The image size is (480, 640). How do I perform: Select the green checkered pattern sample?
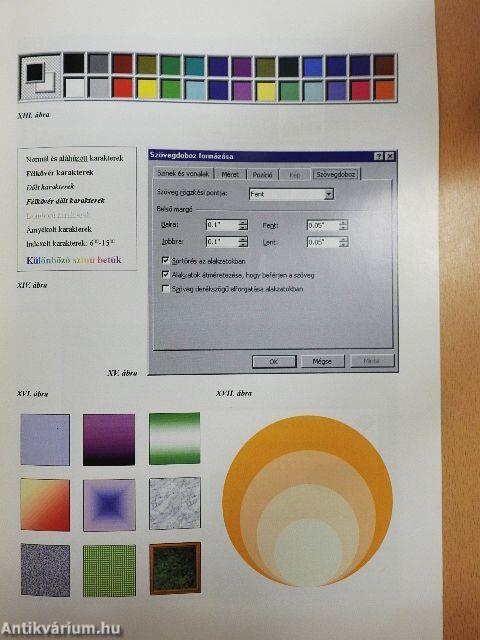click(109, 570)
